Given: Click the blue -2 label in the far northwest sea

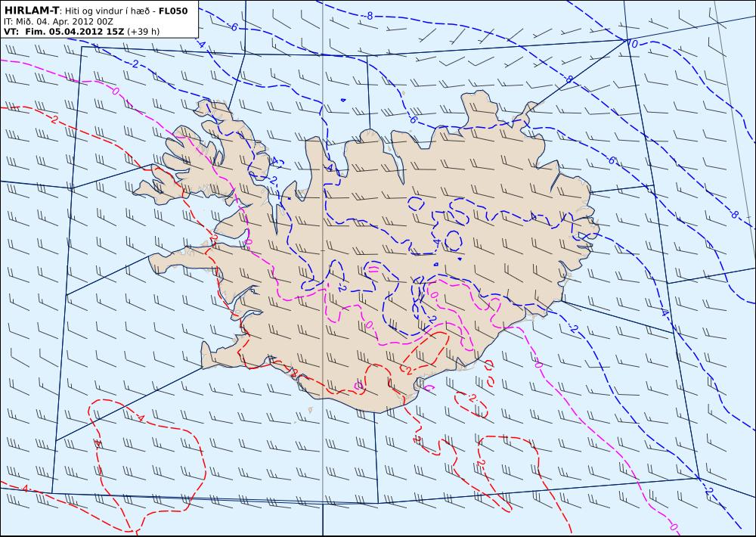Looking at the screenshot, I should point(135,64).
